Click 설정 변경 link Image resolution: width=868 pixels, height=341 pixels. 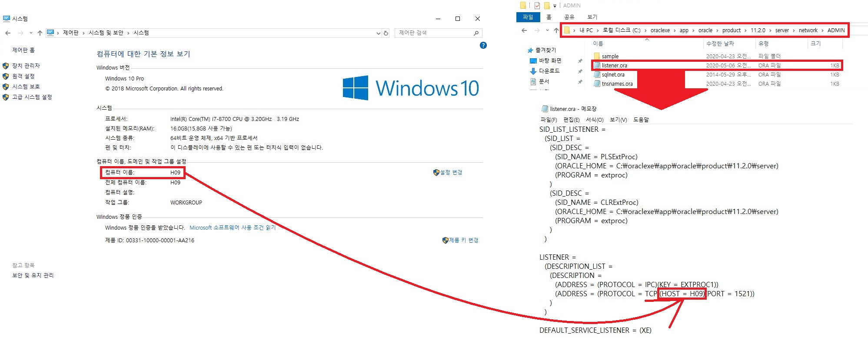(451, 173)
